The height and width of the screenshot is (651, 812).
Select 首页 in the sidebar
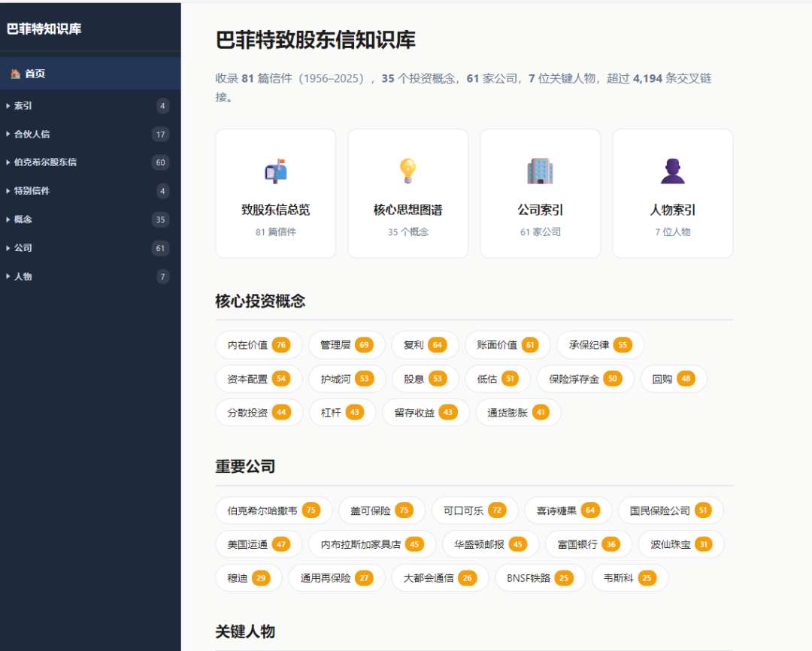click(x=90, y=74)
